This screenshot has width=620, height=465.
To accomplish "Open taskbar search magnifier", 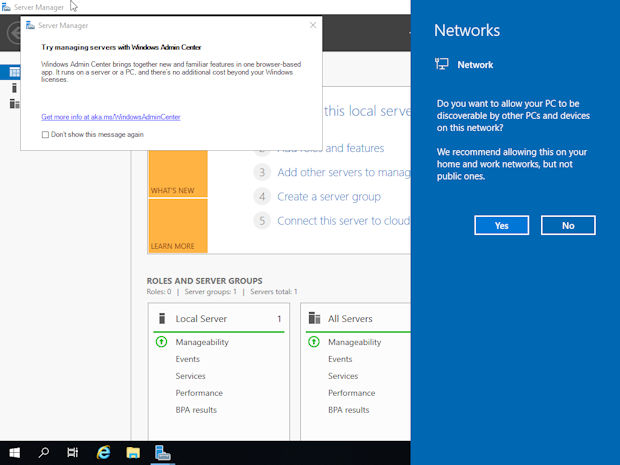I will click(x=43, y=453).
